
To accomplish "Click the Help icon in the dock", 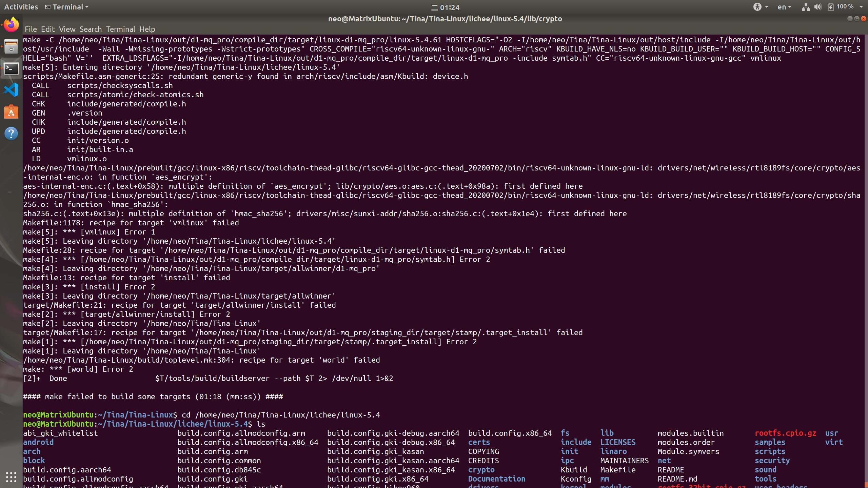I will (x=11, y=134).
